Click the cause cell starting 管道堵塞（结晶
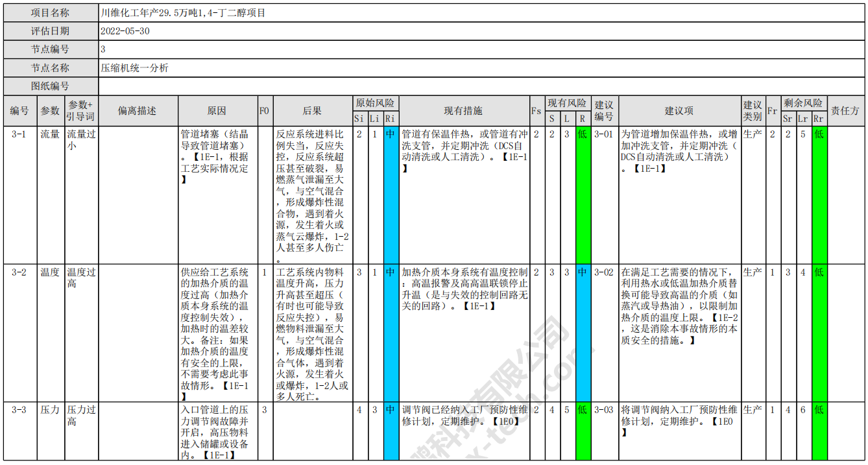 coord(217,195)
